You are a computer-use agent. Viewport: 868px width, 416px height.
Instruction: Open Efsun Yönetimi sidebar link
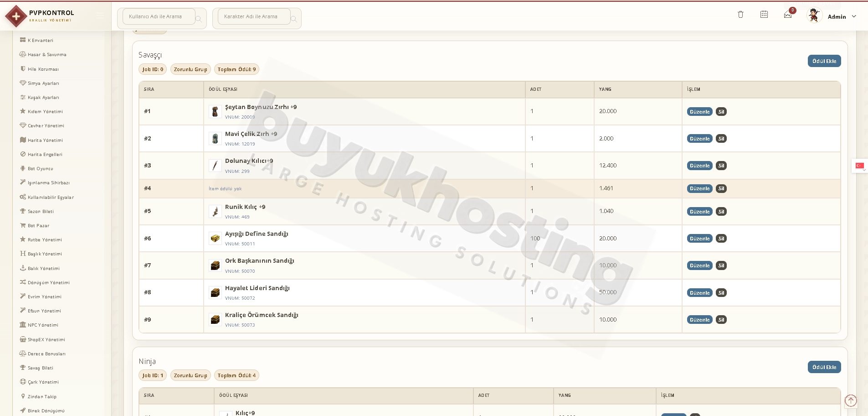pos(41,311)
